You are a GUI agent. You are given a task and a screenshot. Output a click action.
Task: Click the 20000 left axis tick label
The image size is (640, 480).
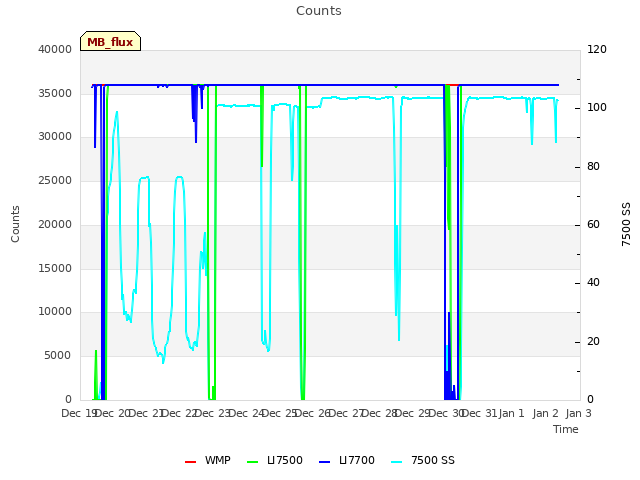coord(55,225)
